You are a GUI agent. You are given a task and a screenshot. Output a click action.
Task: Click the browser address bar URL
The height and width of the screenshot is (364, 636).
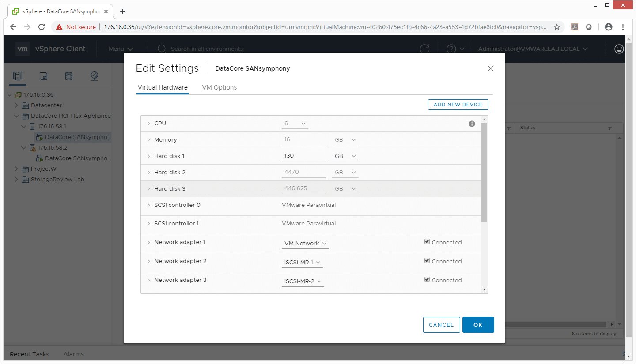(325, 27)
